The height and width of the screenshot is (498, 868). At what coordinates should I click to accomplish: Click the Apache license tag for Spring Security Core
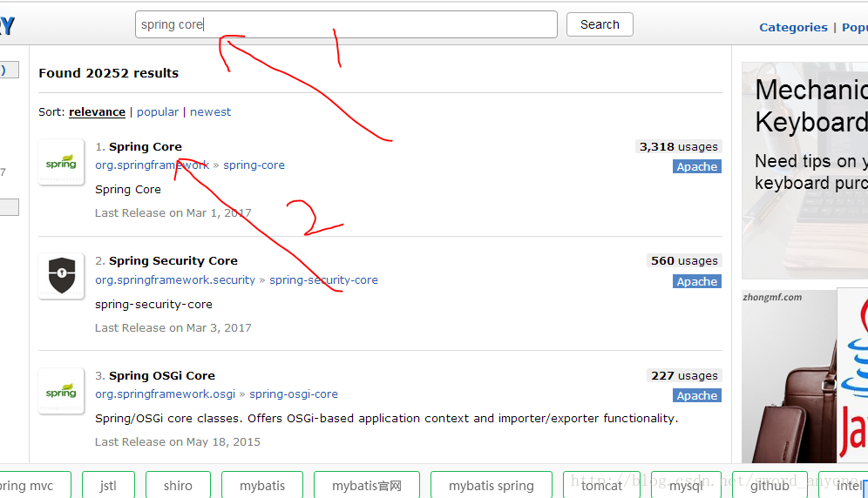pos(697,281)
